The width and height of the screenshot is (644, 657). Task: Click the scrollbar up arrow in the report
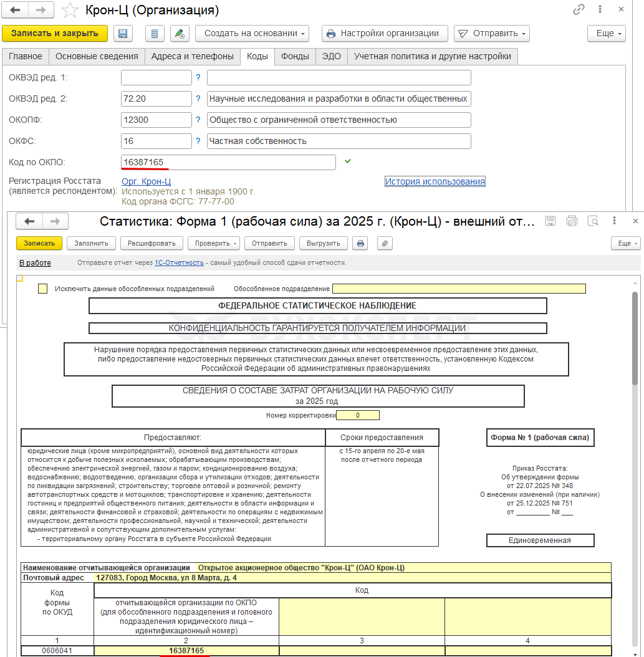coord(635,283)
